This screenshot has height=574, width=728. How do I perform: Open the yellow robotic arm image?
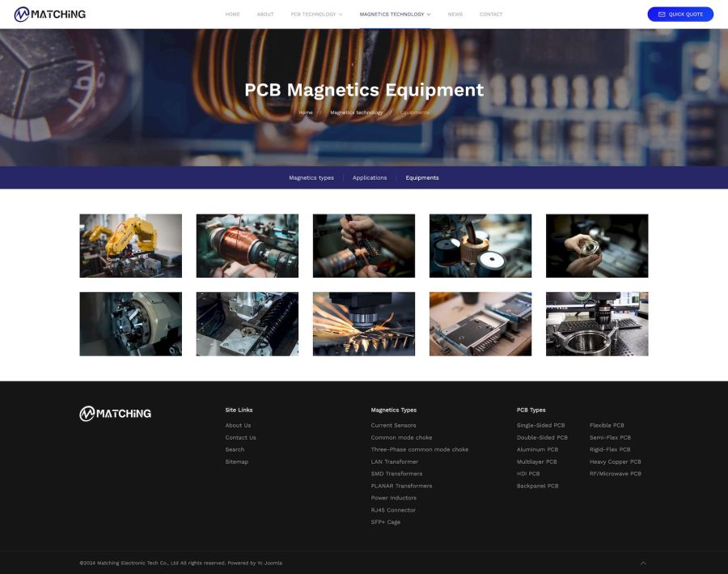[x=130, y=245]
